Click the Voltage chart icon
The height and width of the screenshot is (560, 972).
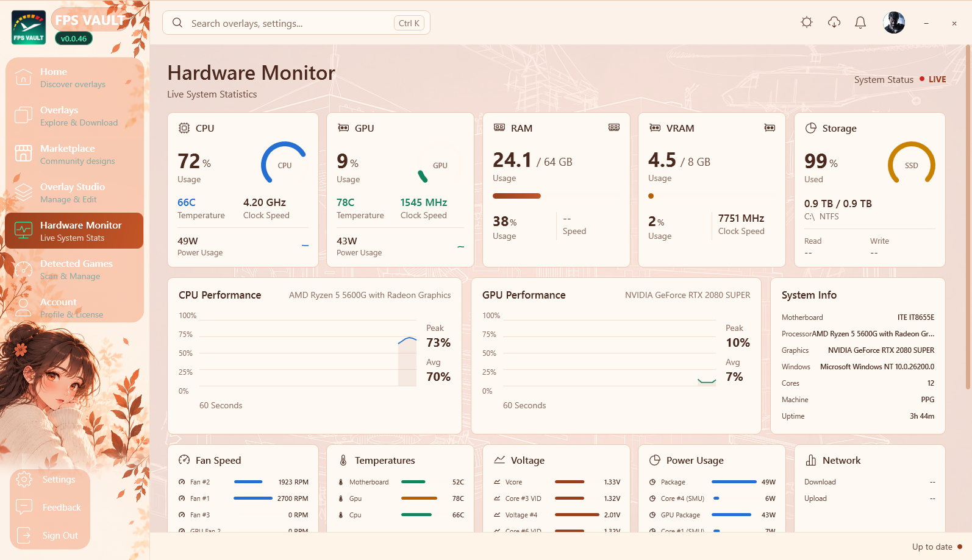coord(499,460)
